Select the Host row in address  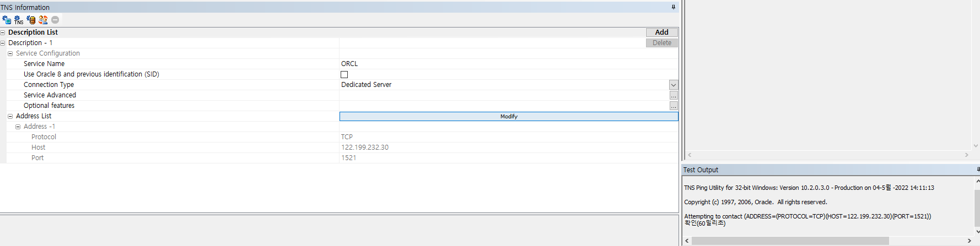[x=39, y=147]
